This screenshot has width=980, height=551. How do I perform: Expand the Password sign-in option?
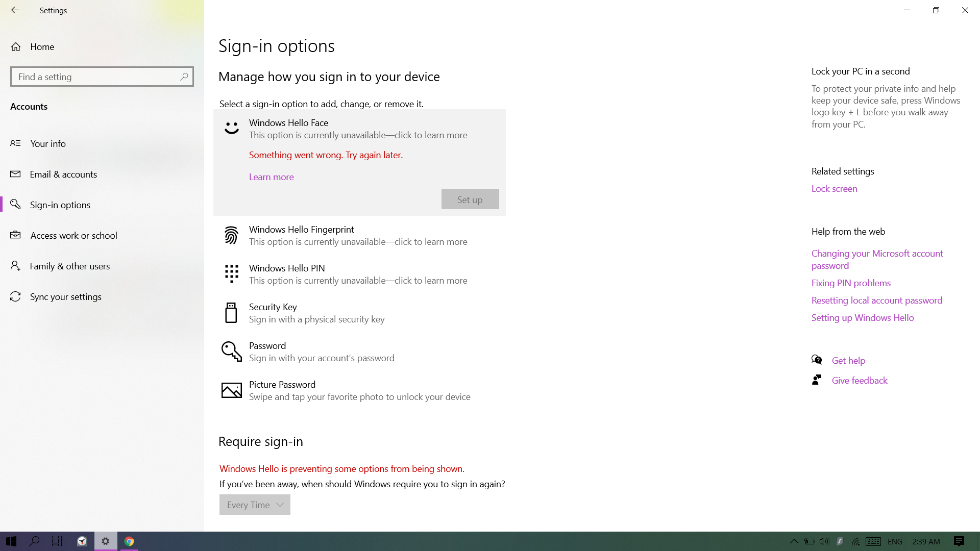click(x=359, y=352)
